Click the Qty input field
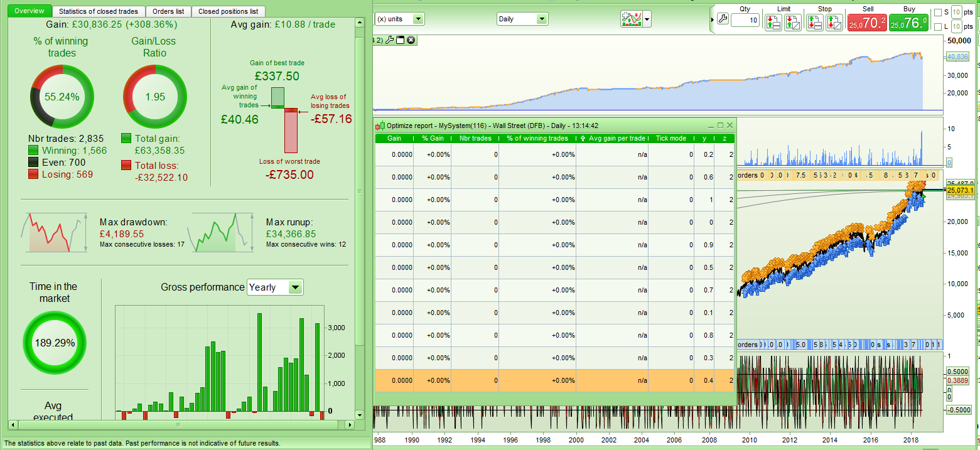 tap(745, 21)
